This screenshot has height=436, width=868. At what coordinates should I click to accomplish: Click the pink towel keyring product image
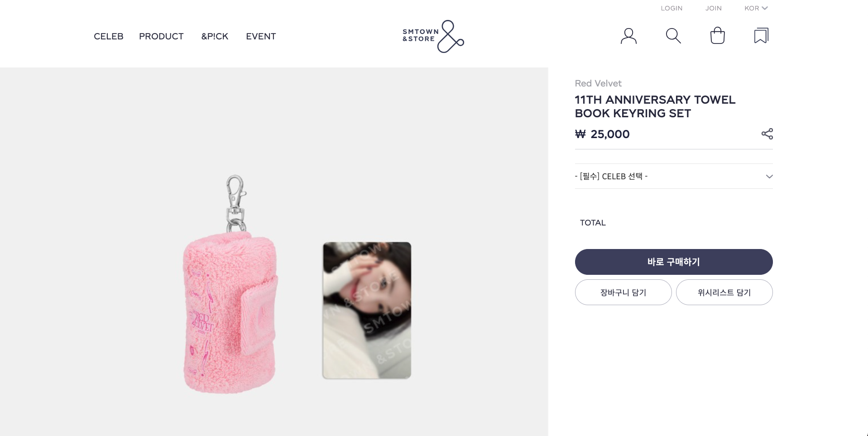click(x=230, y=308)
